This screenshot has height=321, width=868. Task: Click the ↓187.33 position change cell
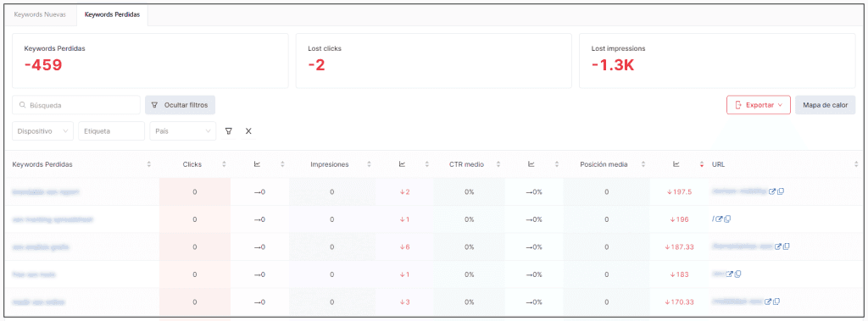coord(679,246)
